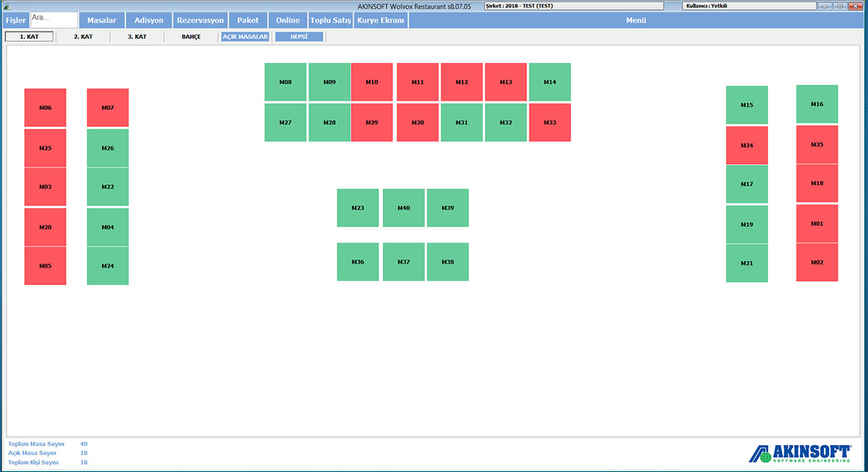Open table M24
Image resolution: width=868 pixels, height=472 pixels.
tap(108, 266)
